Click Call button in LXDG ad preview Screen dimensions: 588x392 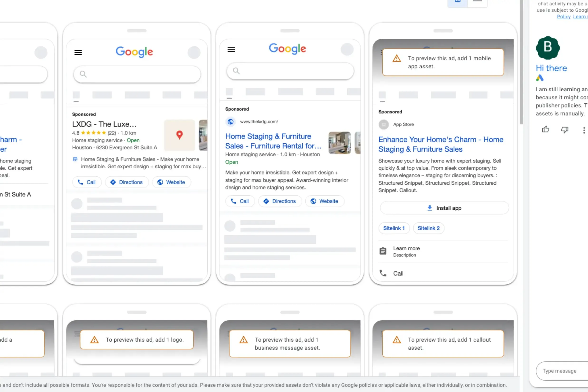[x=87, y=182]
